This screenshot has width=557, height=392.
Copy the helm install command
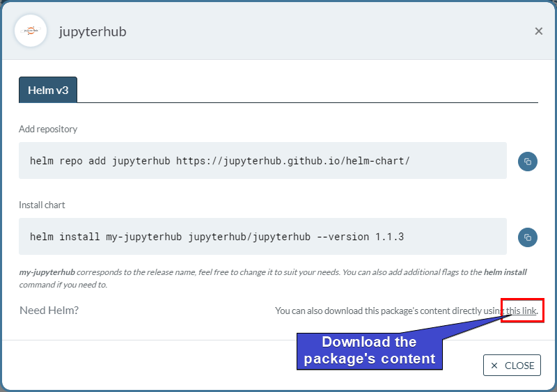[x=528, y=237]
